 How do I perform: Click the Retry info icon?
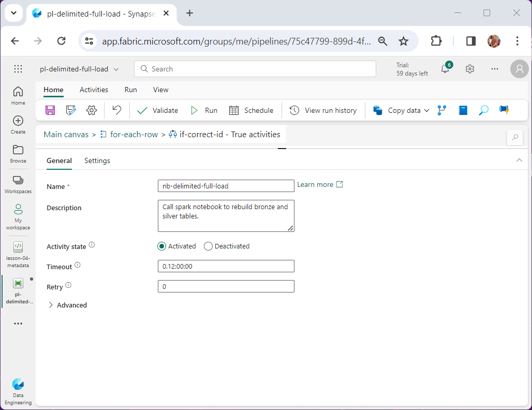pyautogui.click(x=68, y=285)
